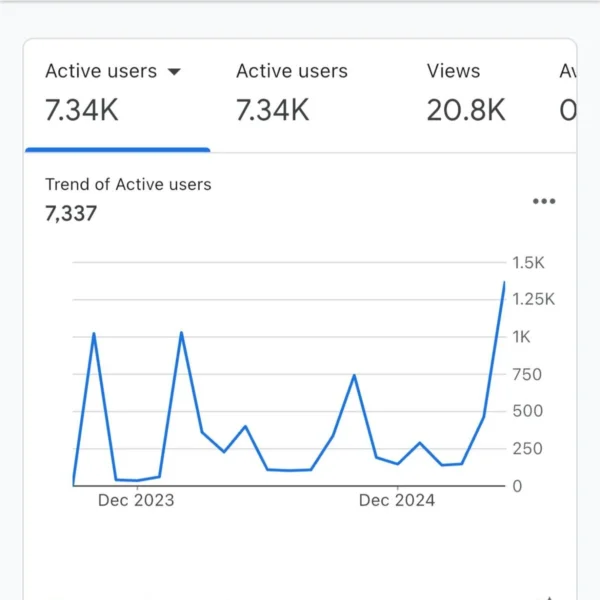This screenshot has width=600, height=600.
Task: Click the 750 y-axis label
Action: coord(527,374)
